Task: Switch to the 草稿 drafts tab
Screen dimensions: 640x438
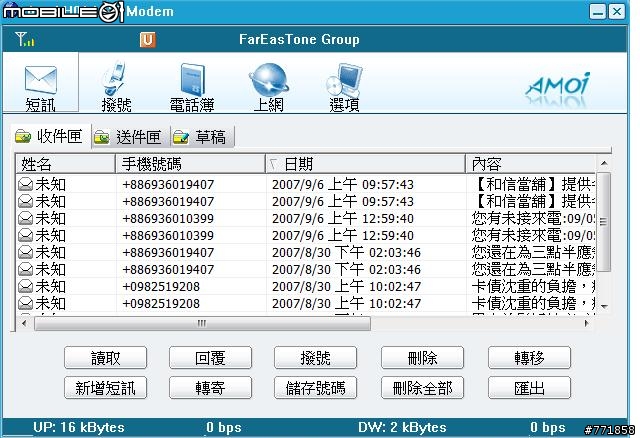Action: coord(202,137)
